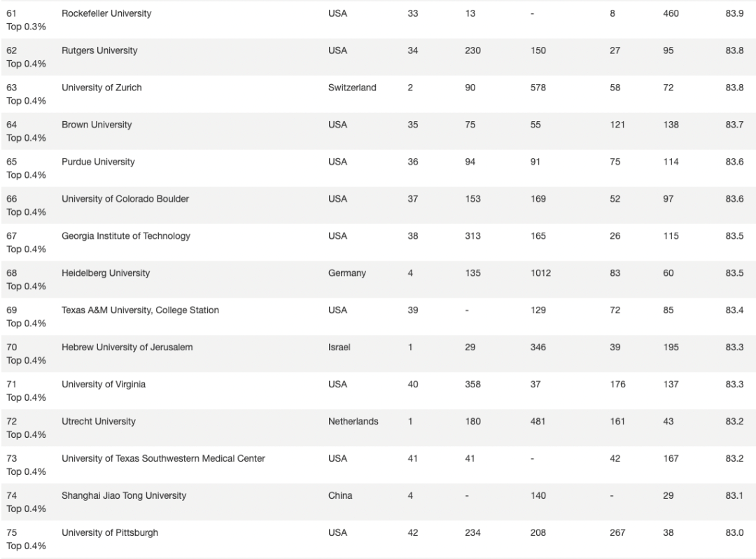
Task: Open the Heidelberg University entry
Action: pos(106,273)
